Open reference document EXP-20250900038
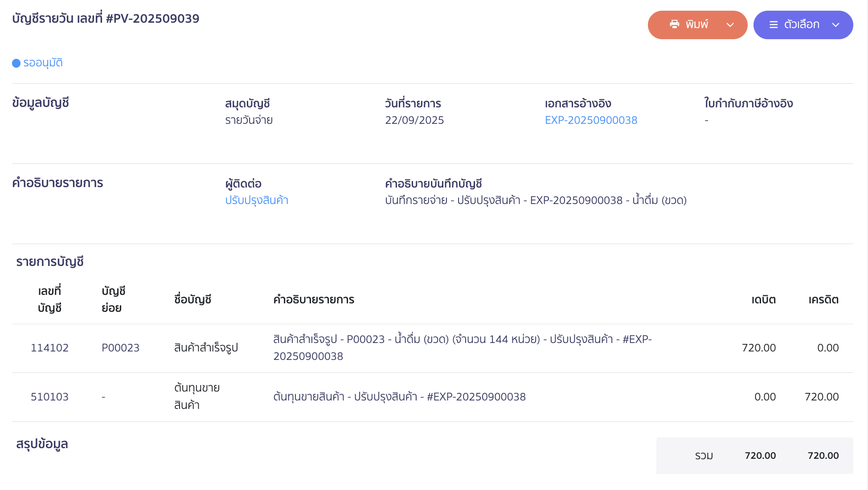This screenshot has width=868, height=490. click(590, 120)
